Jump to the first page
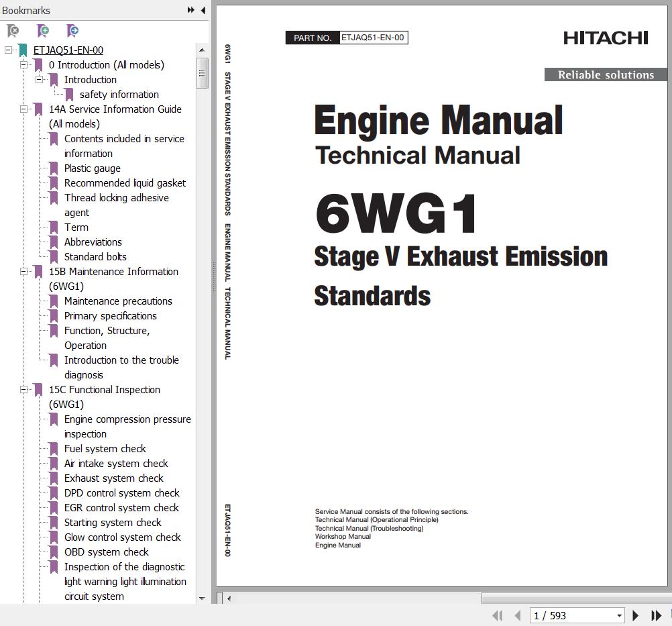672x626 pixels. 497,615
